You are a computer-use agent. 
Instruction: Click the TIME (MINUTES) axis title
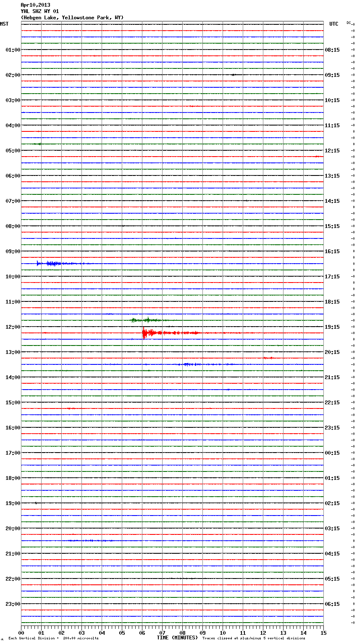click(177, 638)
